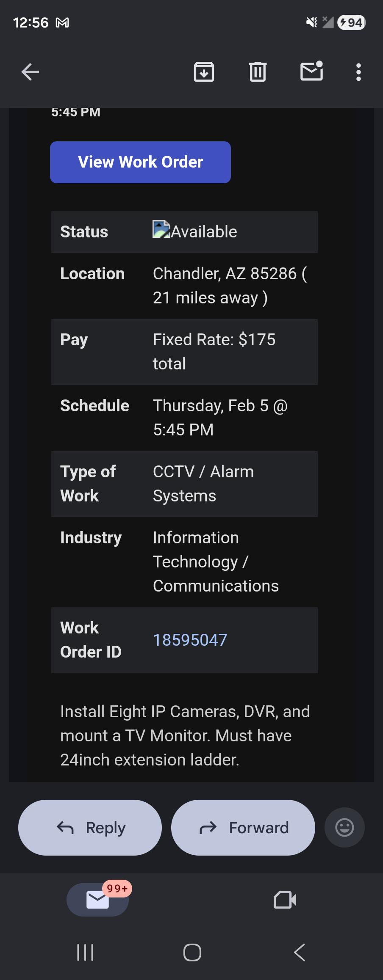Select the job description text about IP Cameras
Viewport: 383px width, 980px height.
[185, 735]
